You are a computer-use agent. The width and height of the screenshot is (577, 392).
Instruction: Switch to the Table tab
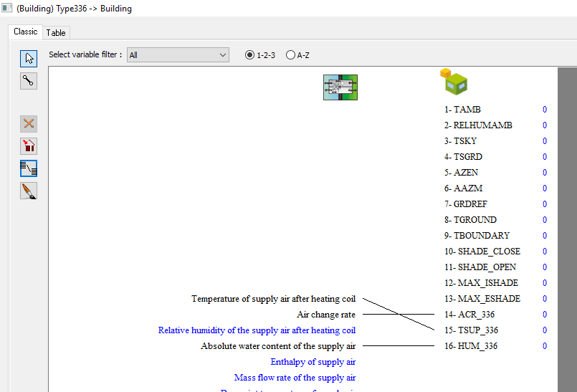click(x=56, y=32)
